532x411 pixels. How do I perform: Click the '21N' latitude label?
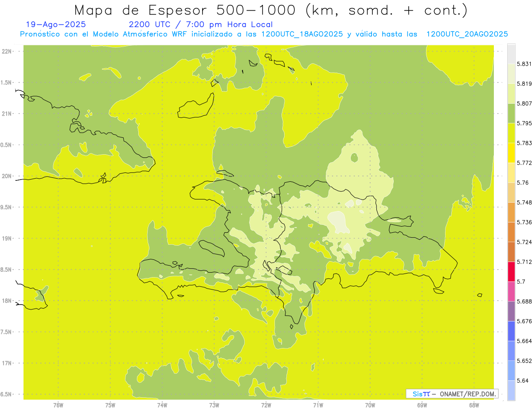(x=7, y=114)
